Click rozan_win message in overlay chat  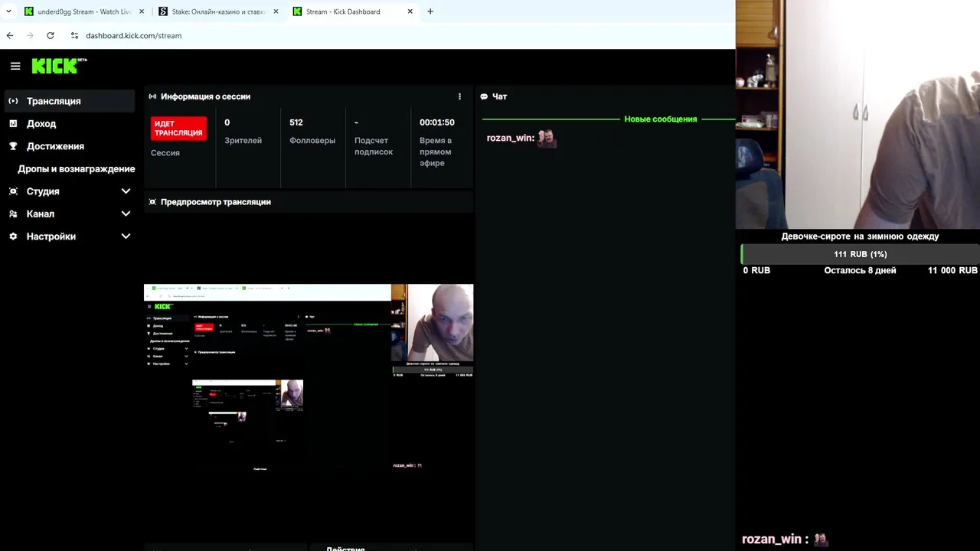pos(785,540)
